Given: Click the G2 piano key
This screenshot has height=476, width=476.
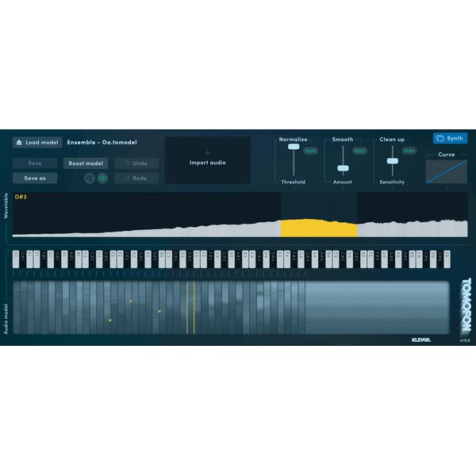Looking at the screenshot, I should (134, 259).
